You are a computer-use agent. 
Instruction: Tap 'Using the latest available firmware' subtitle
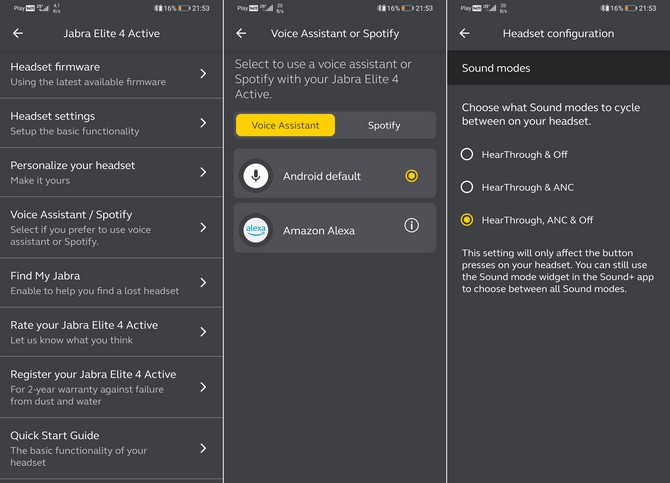88,82
